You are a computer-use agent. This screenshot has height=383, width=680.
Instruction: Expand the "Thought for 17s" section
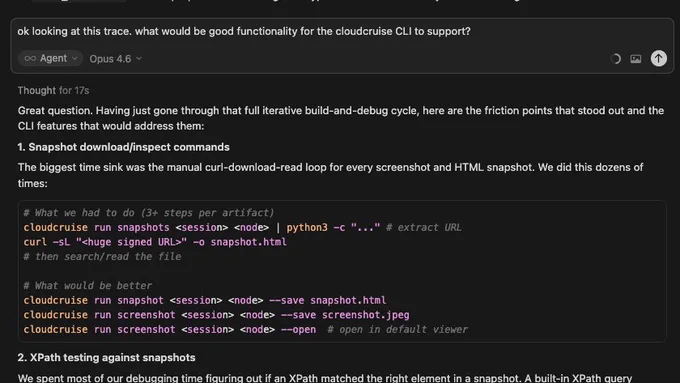pos(53,90)
